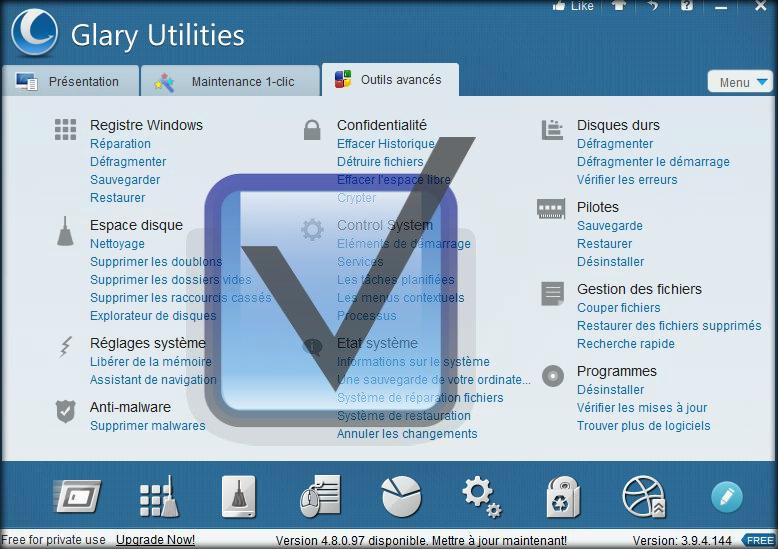Open Assistant de navigation

[x=153, y=380]
